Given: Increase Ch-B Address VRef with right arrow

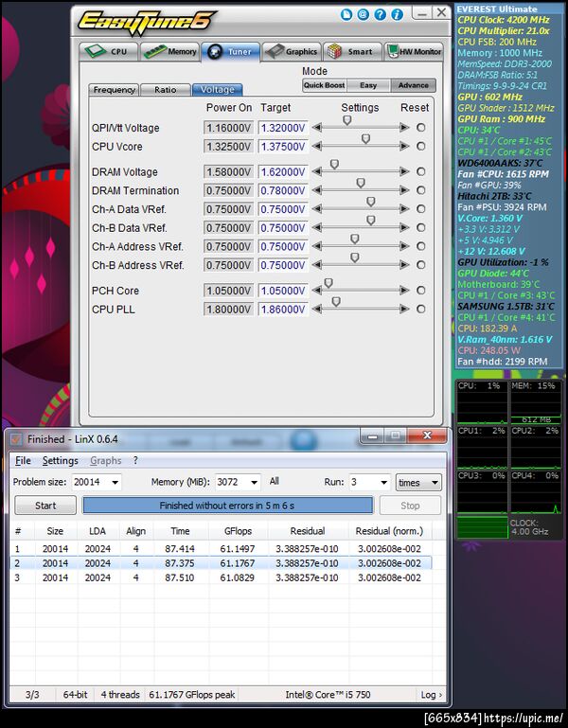Looking at the screenshot, I should click(x=404, y=265).
